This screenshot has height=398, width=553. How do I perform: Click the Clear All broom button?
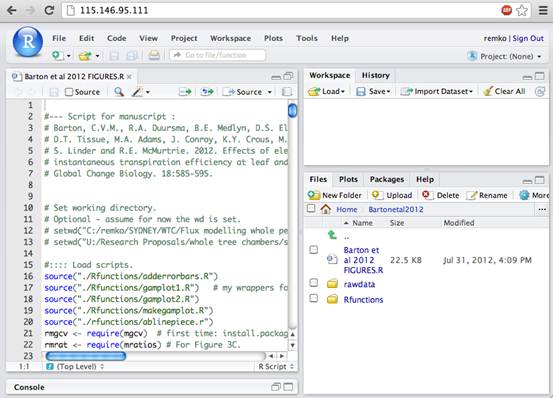(x=504, y=91)
